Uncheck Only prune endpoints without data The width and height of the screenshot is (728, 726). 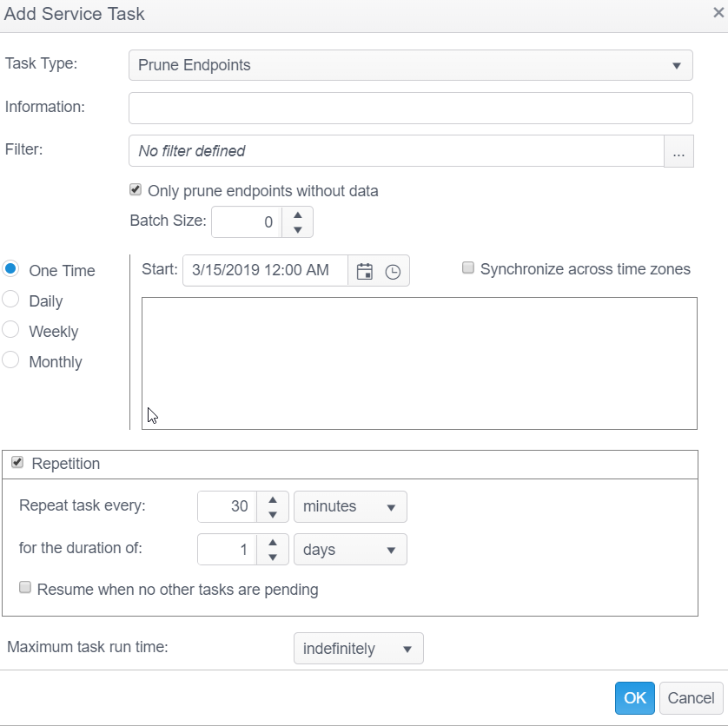click(x=136, y=190)
